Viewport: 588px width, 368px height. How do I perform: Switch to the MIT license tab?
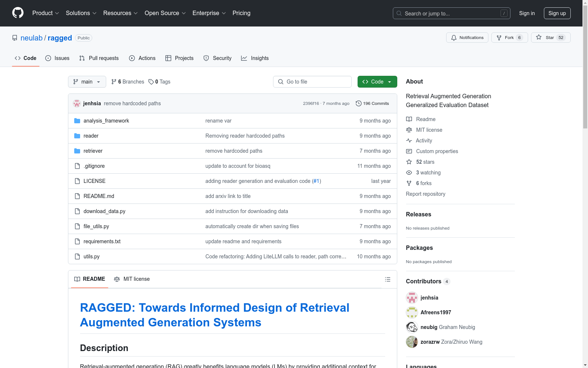(x=132, y=279)
